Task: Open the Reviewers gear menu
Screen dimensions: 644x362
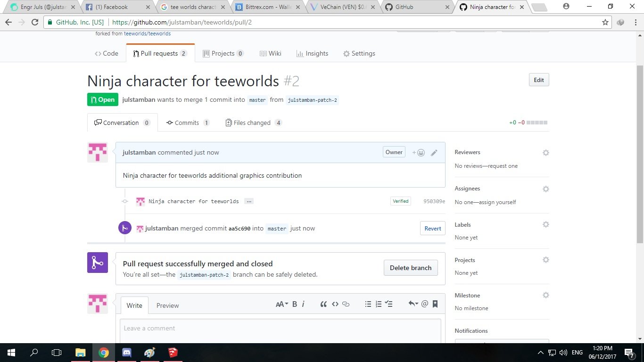Action: 545,153
